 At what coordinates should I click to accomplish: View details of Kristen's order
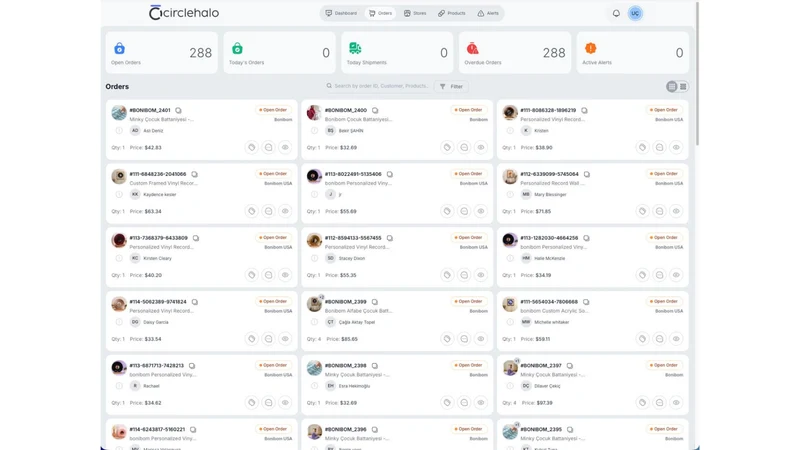676,147
